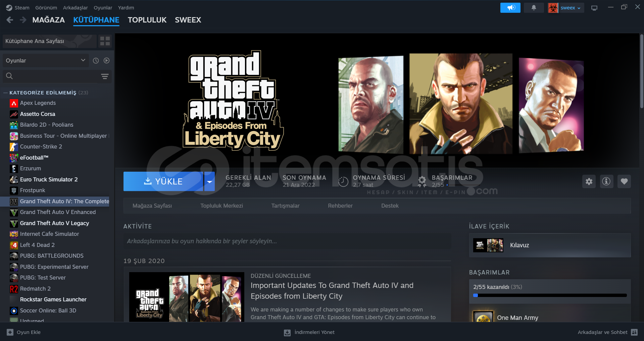Sort by recent using the clock icon
The height and width of the screenshot is (341, 644).
click(x=96, y=60)
